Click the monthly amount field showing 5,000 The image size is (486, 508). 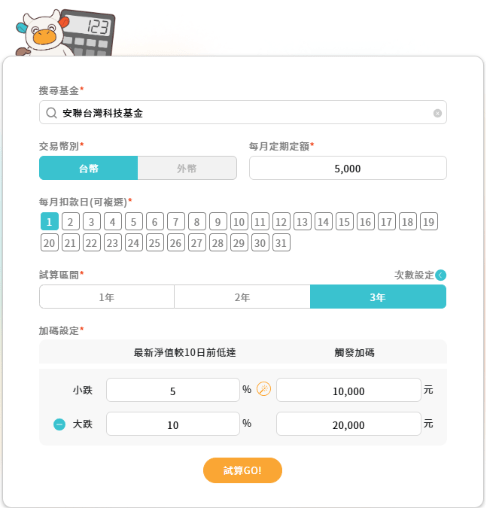(x=348, y=168)
